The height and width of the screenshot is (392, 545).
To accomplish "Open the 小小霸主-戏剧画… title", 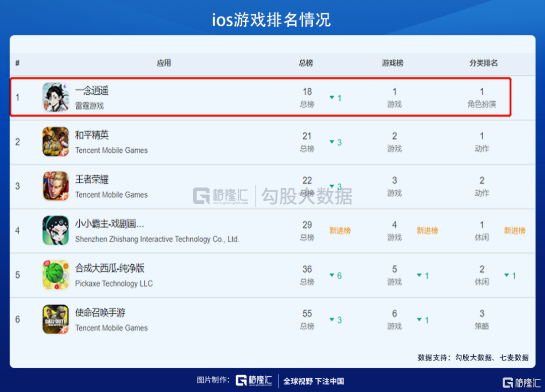I will 110,224.
